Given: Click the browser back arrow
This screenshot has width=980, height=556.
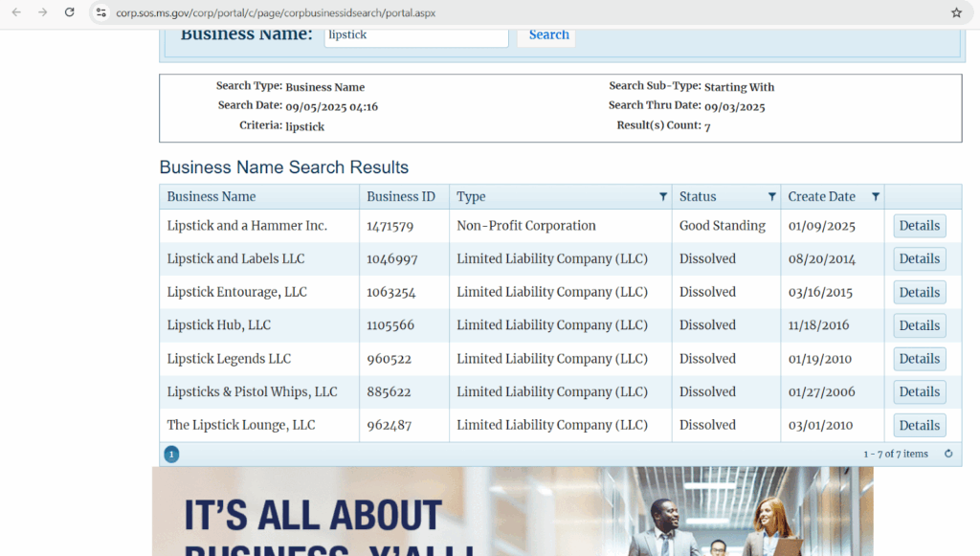Looking at the screenshot, I should point(16,12).
